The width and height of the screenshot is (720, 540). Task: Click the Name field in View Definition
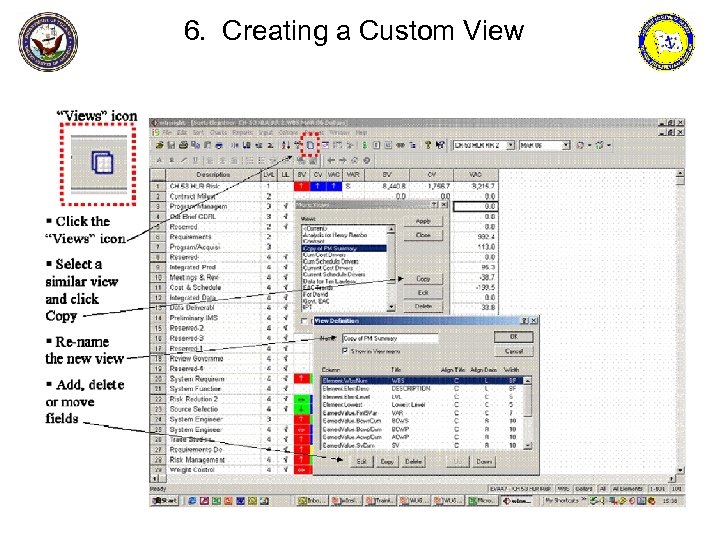pyautogui.click(x=390, y=338)
